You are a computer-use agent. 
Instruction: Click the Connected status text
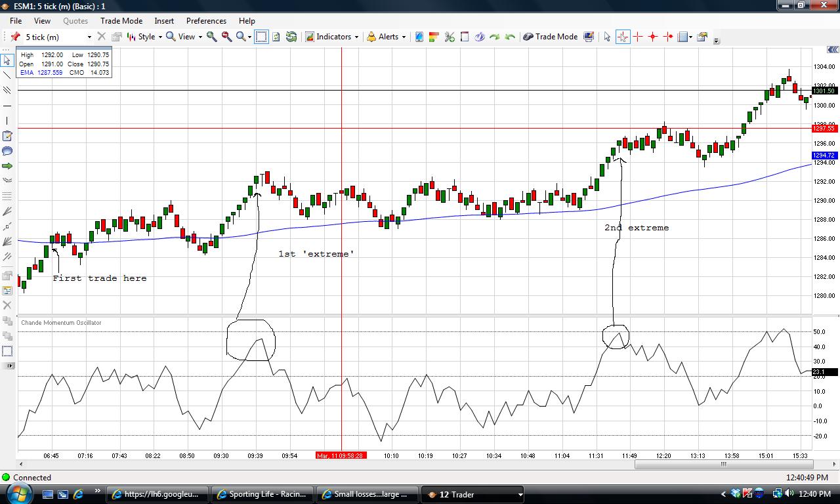[x=32, y=478]
